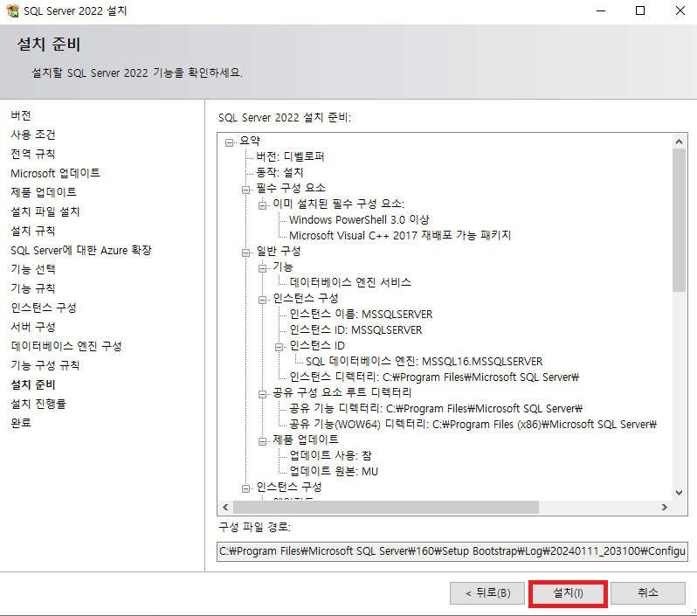The image size is (697, 616).
Task: Select the 공유 기능 디렉터리 row
Action: (x=436, y=408)
